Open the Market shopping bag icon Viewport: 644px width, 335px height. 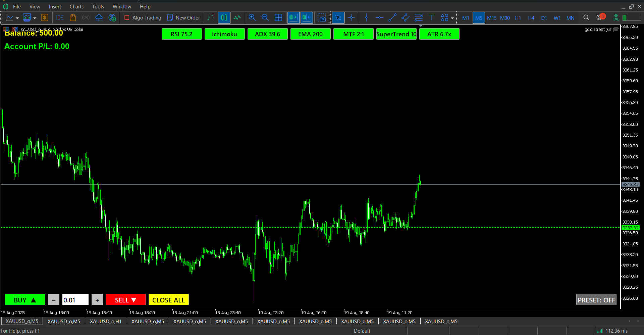tap(73, 18)
